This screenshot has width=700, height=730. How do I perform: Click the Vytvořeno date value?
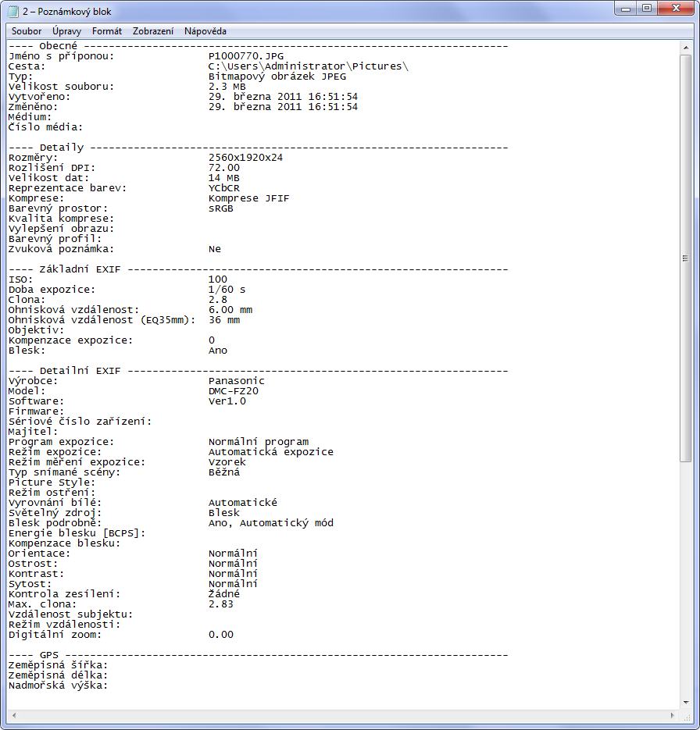283,97
